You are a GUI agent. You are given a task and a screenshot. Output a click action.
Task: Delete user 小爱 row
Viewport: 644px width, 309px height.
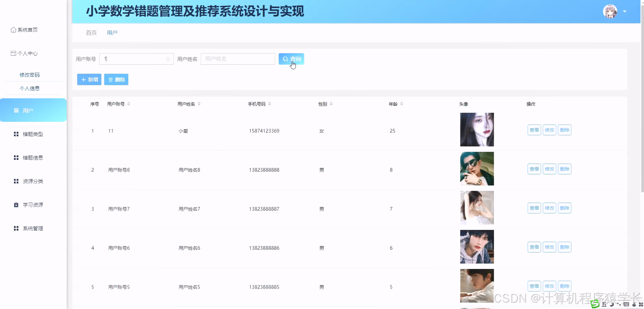tap(565, 130)
